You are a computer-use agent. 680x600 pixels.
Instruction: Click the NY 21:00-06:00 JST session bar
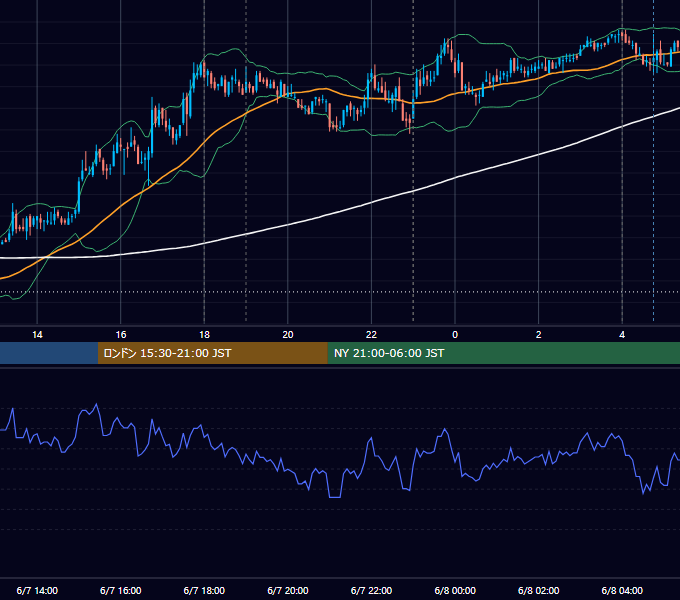(503, 353)
